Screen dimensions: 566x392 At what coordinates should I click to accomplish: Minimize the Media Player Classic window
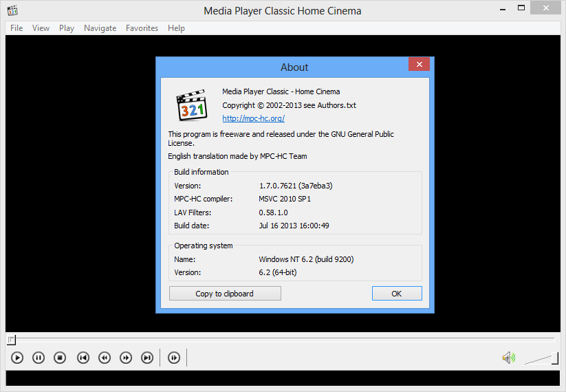[x=503, y=8]
